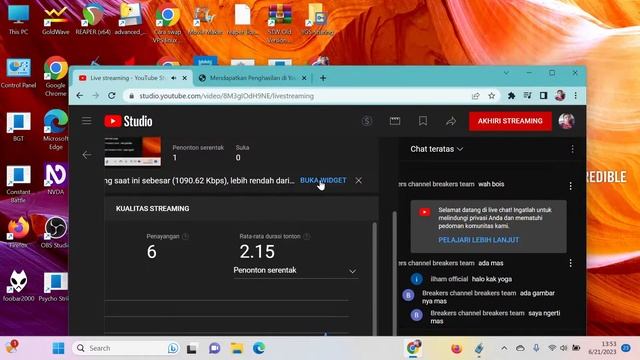Click the Penonton serentak count value 1
The width and height of the screenshot is (640, 360).
175,158
